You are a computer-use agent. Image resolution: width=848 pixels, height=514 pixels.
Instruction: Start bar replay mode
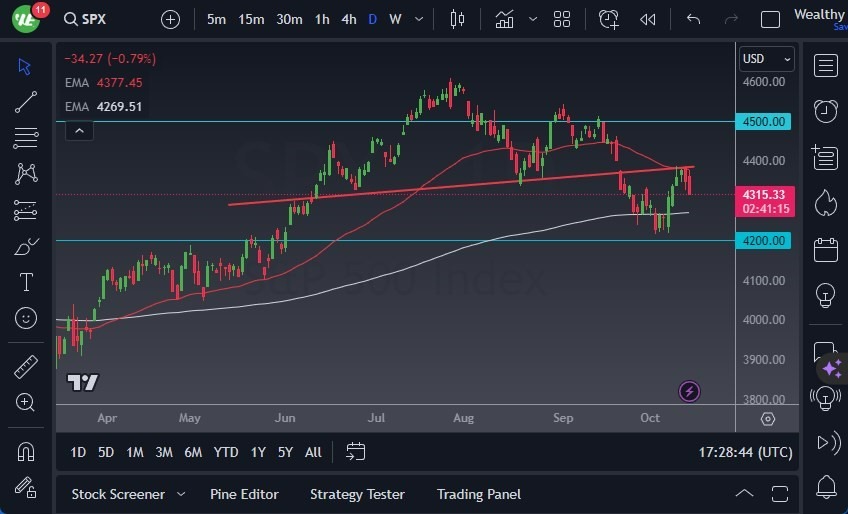[647, 20]
